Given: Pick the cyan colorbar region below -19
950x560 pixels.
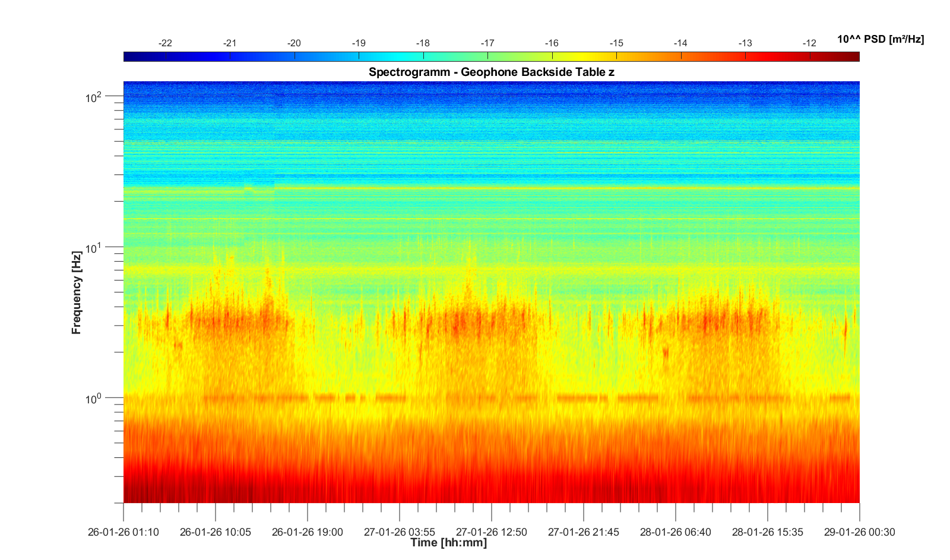Looking at the screenshot, I should point(359,57).
